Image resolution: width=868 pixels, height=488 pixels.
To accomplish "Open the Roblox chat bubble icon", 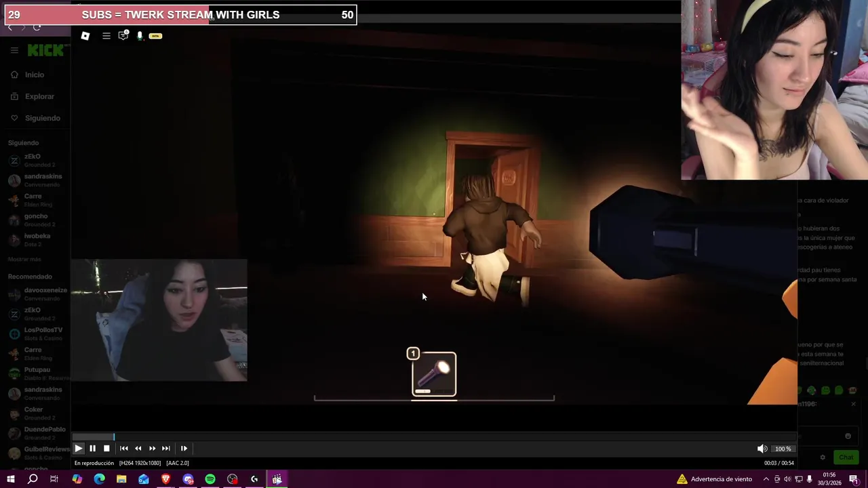I will 123,36.
